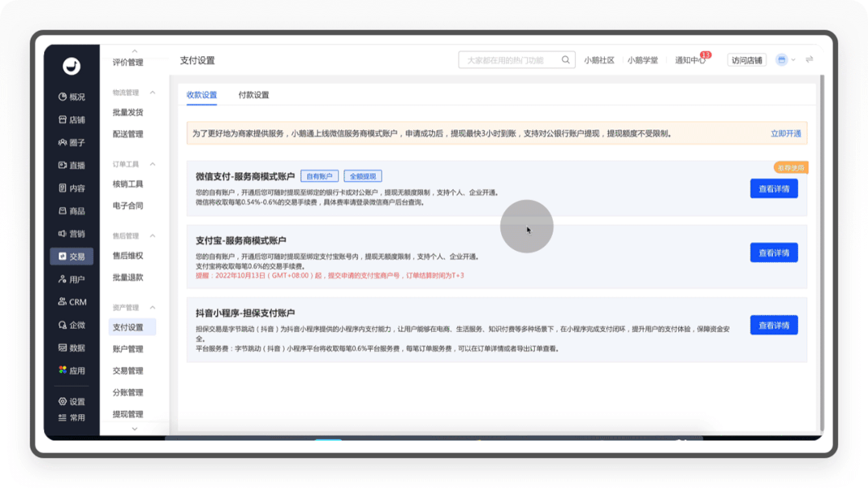
Task: Open 小鹅社区 link
Action: click(x=599, y=59)
